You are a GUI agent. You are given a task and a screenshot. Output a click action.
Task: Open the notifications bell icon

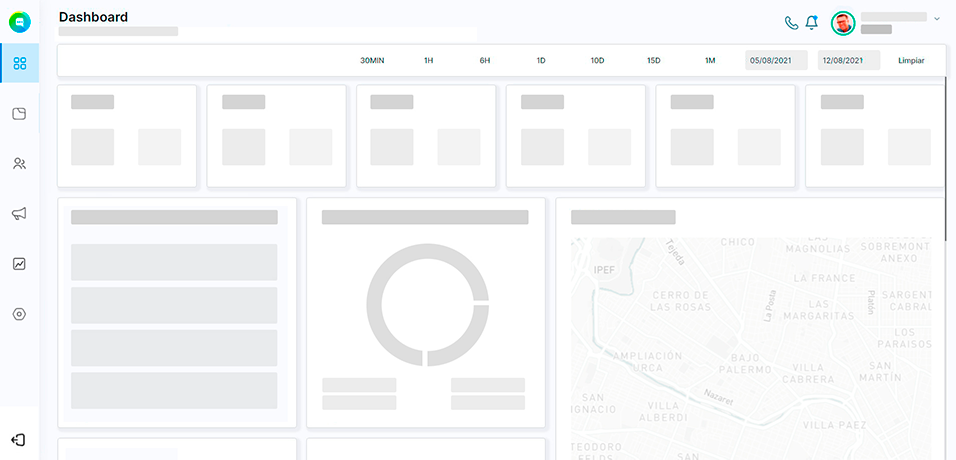(x=811, y=22)
